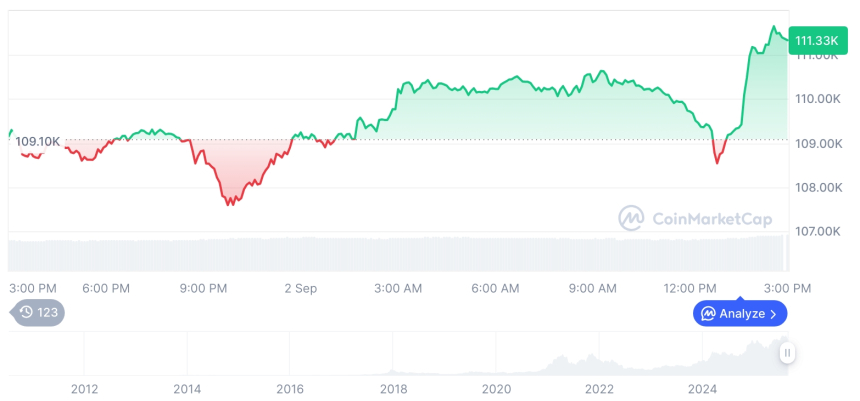860x401 pixels.
Task: Click the 109.10K opening price label
Action: click(38, 141)
